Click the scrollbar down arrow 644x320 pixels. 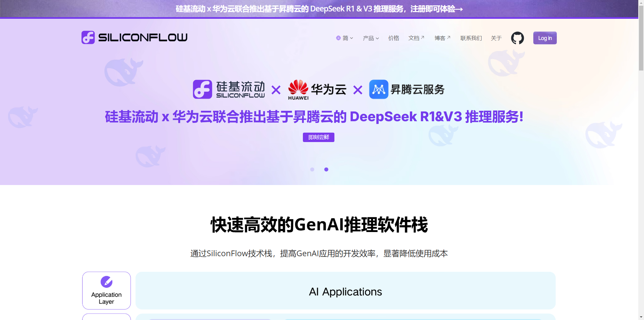click(641, 317)
